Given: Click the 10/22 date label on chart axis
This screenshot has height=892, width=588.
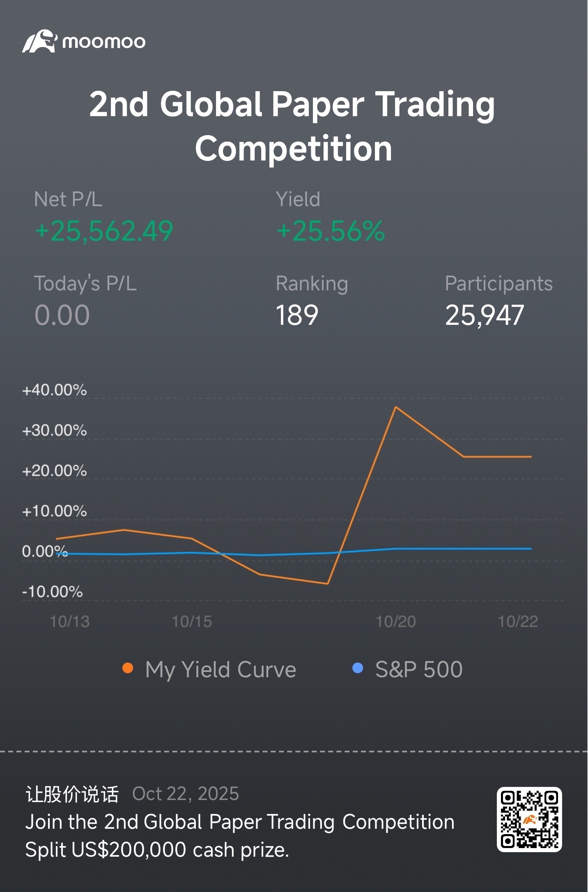Looking at the screenshot, I should [518, 621].
